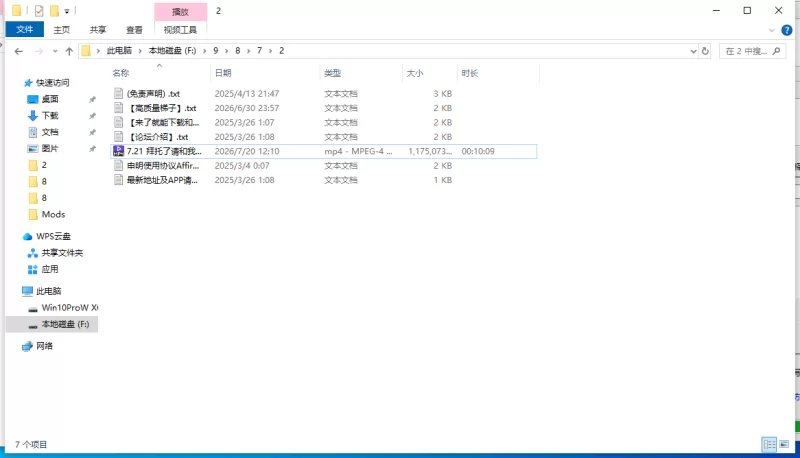This screenshot has height=458, width=800.
Task: Click 本地磁盘 (F:) in the breadcrumb
Action: click(x=172, y=50)
